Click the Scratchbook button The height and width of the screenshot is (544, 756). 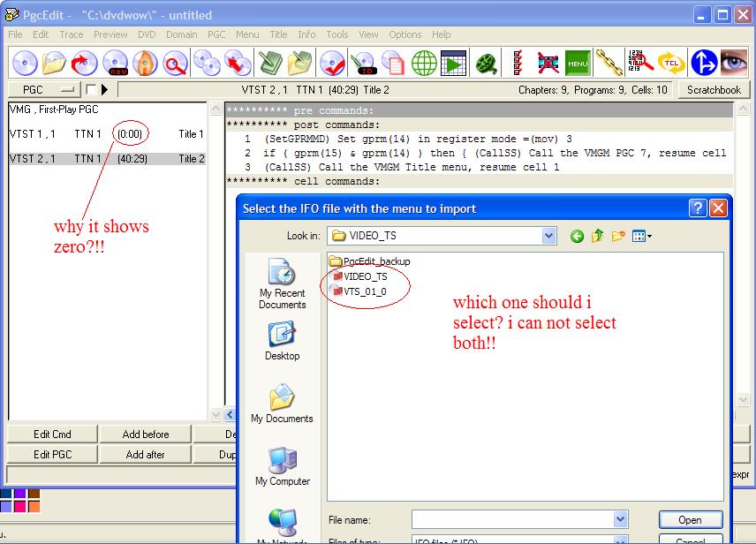714,90
